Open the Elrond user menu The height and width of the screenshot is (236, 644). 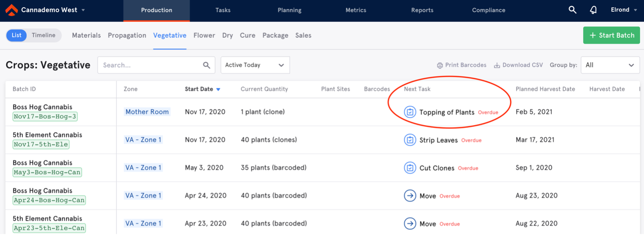click(x=624, y=10)
